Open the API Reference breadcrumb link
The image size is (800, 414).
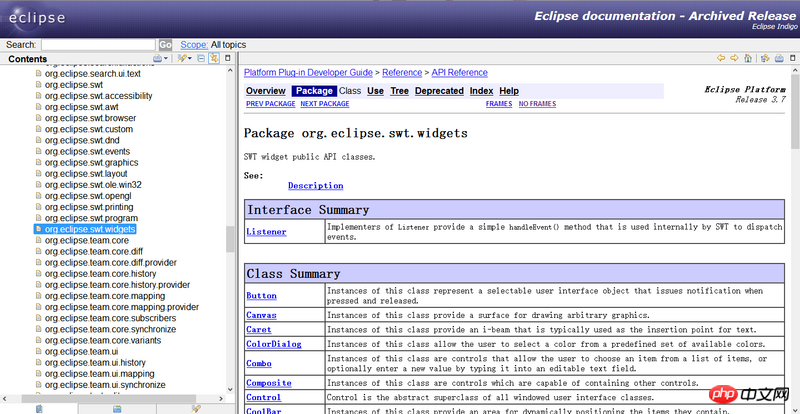[x=460, y=72]
